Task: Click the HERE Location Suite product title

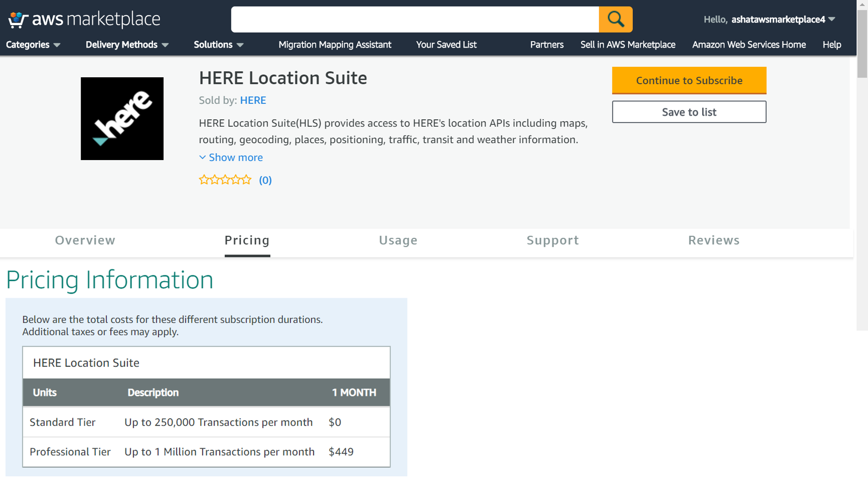Action: (x=283, y=78)
